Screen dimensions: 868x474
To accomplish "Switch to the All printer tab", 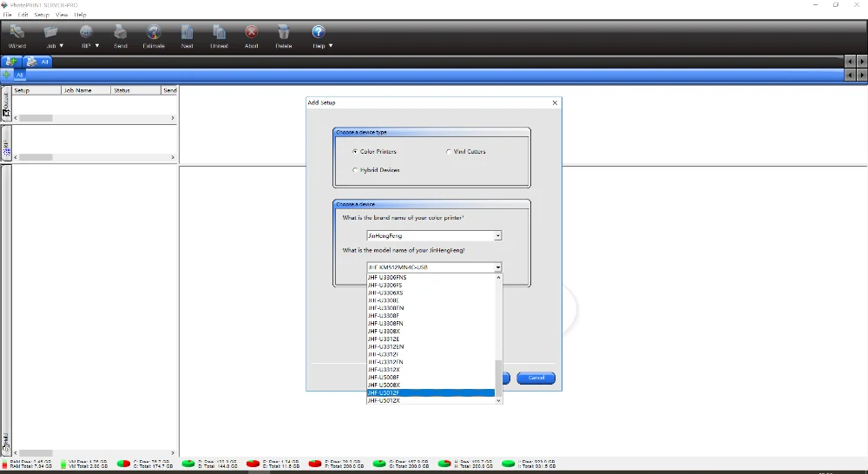I will [x=37, y=62].
